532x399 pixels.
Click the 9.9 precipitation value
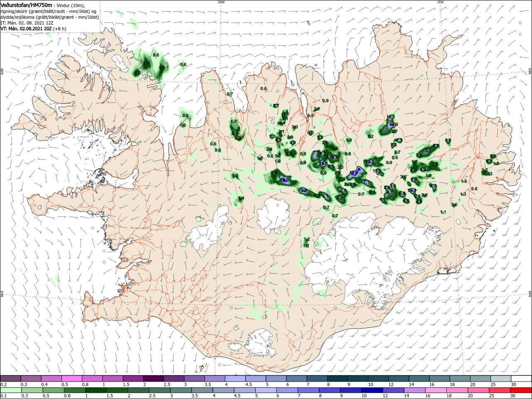(303, 190)
